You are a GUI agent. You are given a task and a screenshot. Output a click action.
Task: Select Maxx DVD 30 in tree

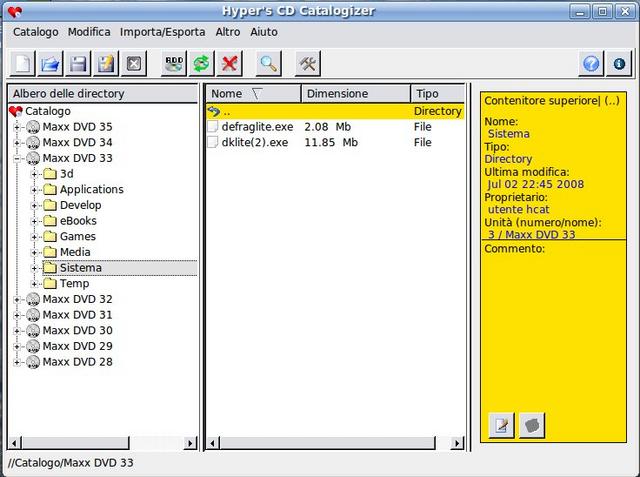tap(77, 331)
